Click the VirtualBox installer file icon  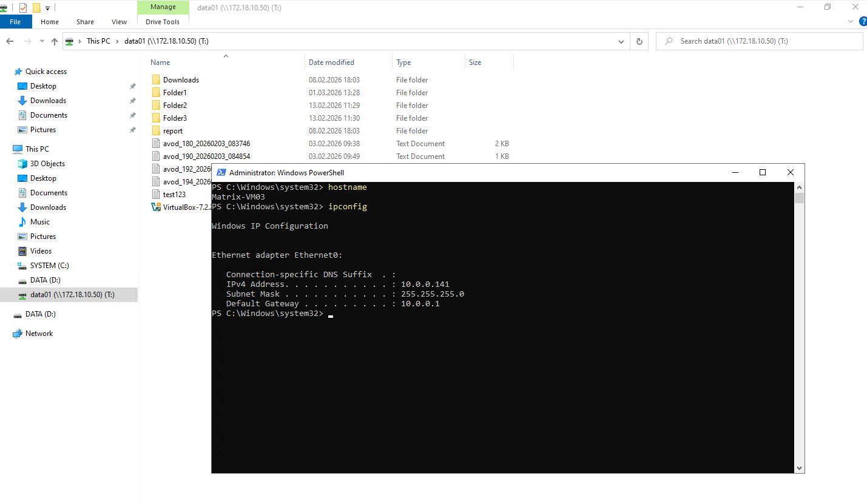(156, 207)
